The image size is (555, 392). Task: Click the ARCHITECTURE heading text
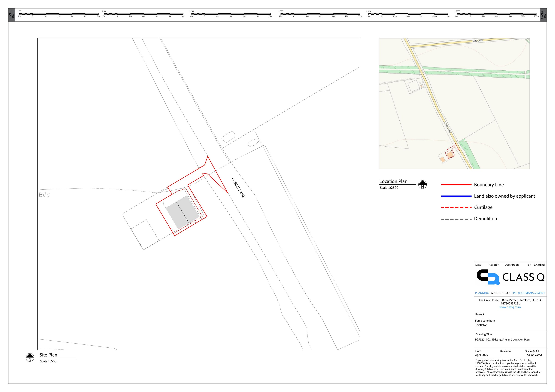[x=501, y=293]
